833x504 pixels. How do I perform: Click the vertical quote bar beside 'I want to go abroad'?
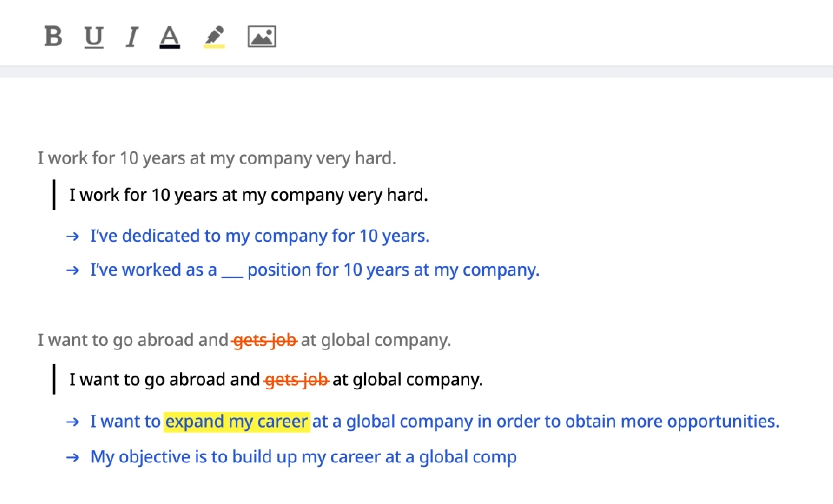(54, 379)
